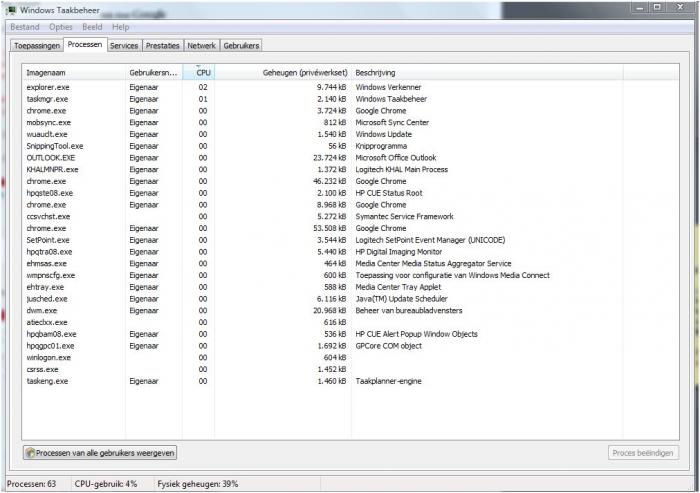Viewport: 700px width, 493px height.
Task: Select the Processen tab
Action: point(85,45)
